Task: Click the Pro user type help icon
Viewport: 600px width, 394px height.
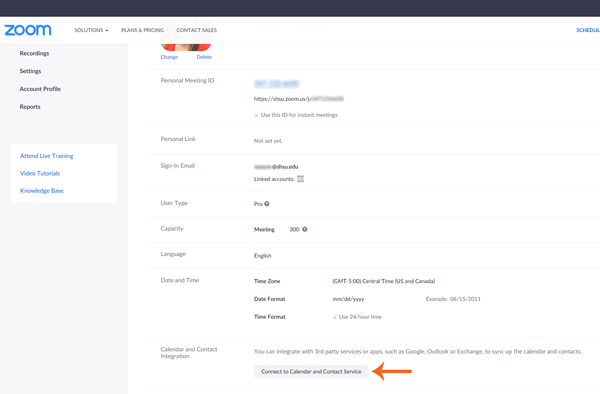Action: point(267,204)
